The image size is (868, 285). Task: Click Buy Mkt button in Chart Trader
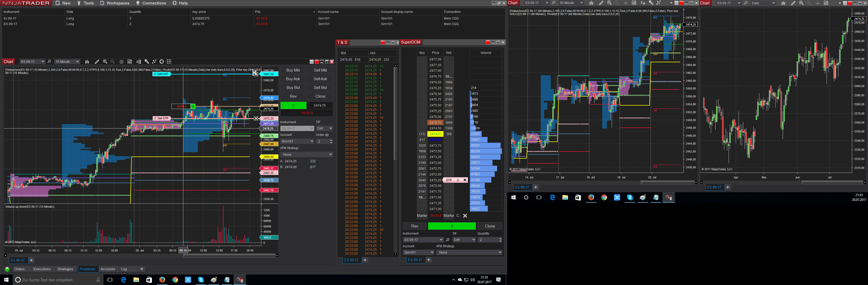[x=293, y=70]
